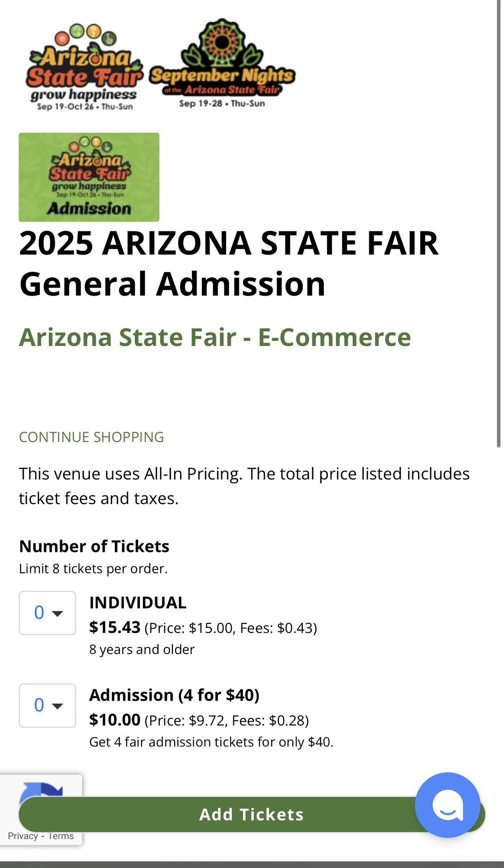Open the reCAPTCHA Privacy link
Image resolution: width=504 pixels, height=868 pixels.
click(23, 836)
